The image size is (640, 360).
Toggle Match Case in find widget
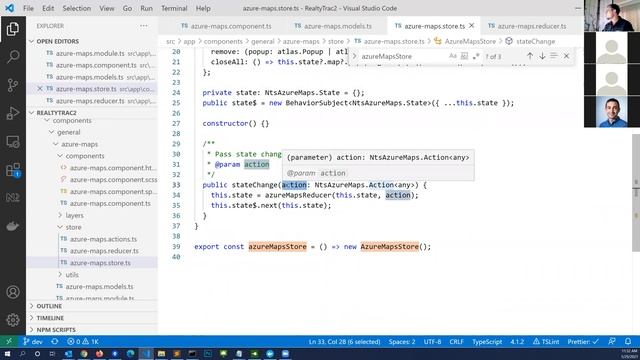(x=453, y=56)
